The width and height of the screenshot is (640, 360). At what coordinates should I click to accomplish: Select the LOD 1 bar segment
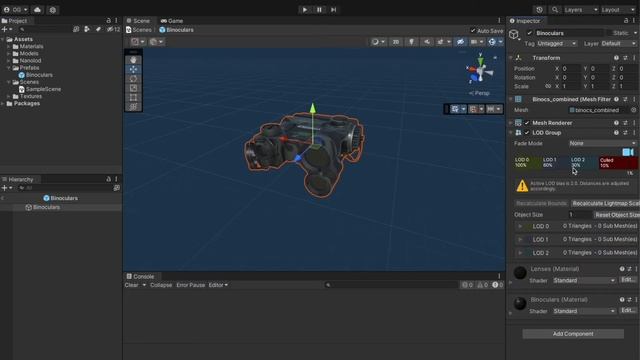point(555,163)
